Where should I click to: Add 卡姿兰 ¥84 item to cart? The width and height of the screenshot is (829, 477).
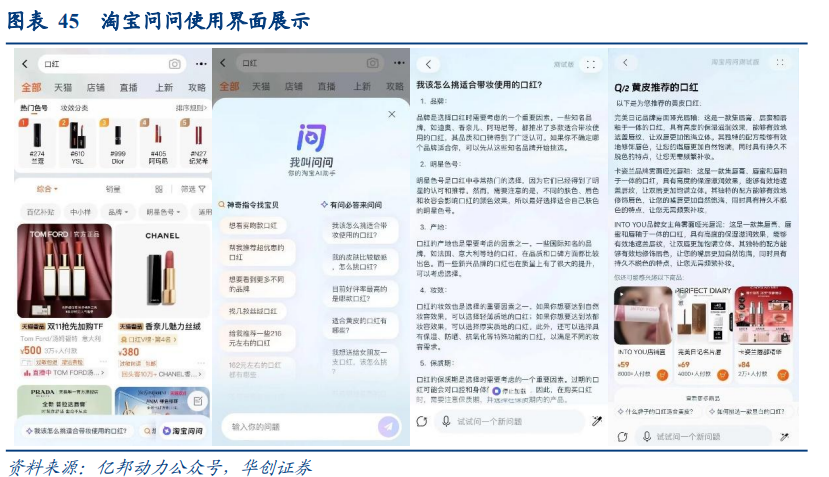pyautogui.click(x=783, y=375)
